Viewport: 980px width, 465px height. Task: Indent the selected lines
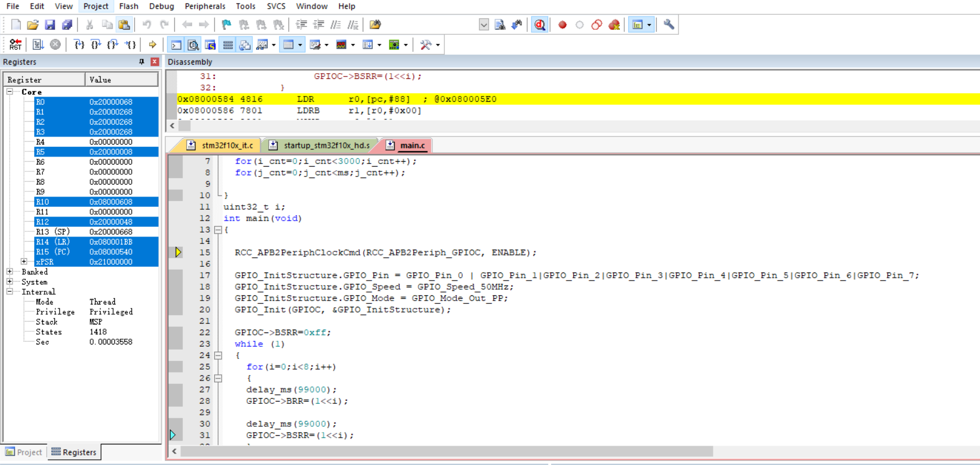pos(302,25)
